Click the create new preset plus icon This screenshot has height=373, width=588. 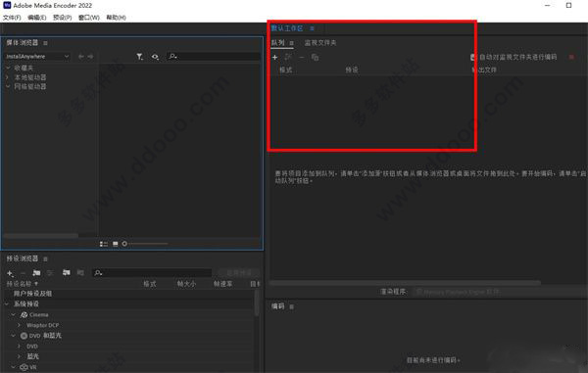[x=10, y=273]
